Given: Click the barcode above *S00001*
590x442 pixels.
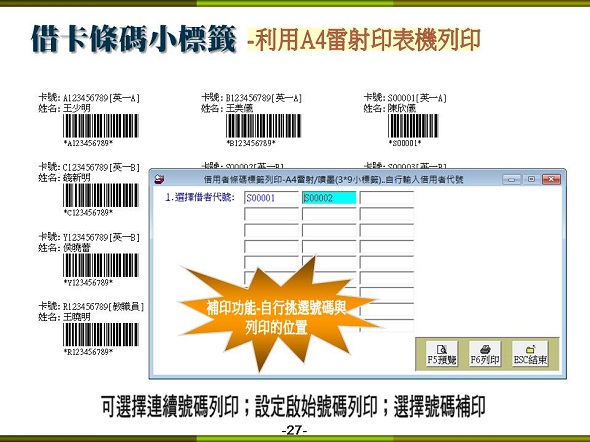Looking at the screenshot, I should coord(413,126).
